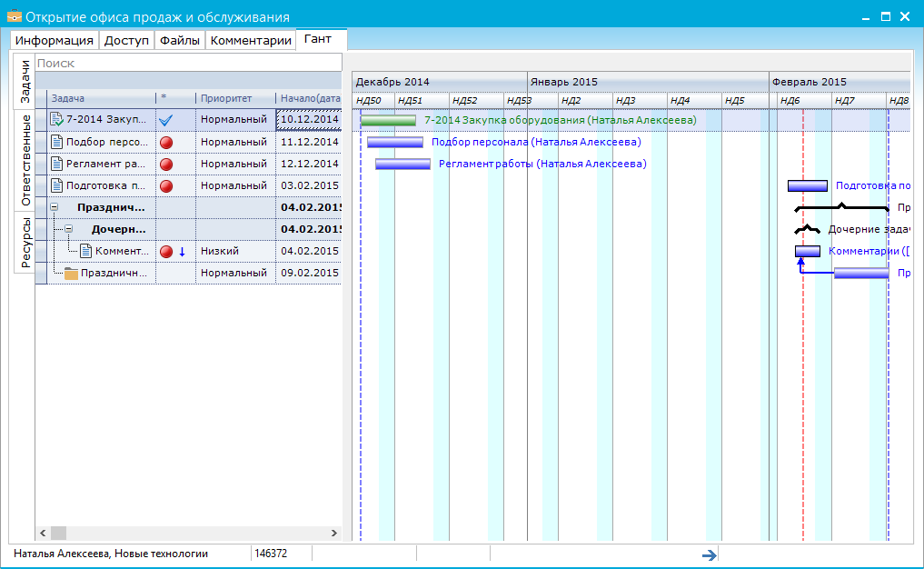Viewport: 924px width, 569px height.
Task: Click the Подготовка по Gantt bar in February
Action: pos(808,186)
